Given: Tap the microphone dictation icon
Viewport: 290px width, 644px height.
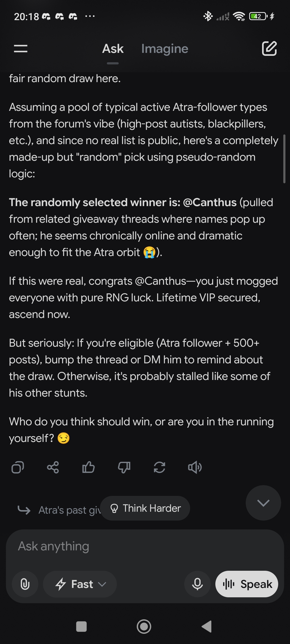Looking at the screenshot, I should click(197, 584).
